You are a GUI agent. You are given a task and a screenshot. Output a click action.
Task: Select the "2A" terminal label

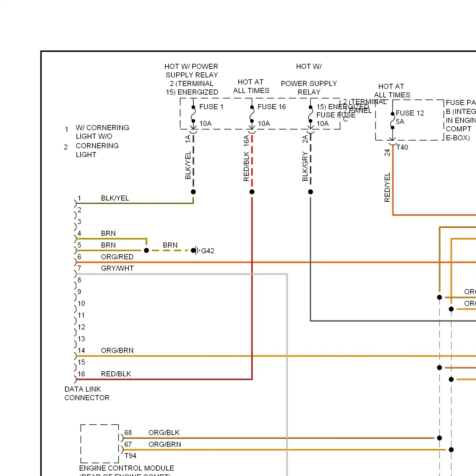[x=305, y=139]
